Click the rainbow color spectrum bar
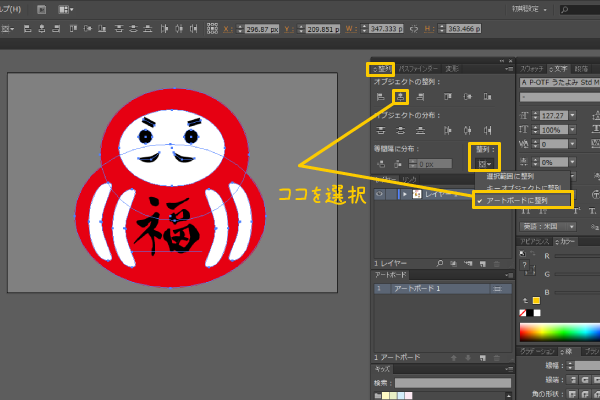The height and width of the screenshot is (400, 600). click(x=559, y=332)
